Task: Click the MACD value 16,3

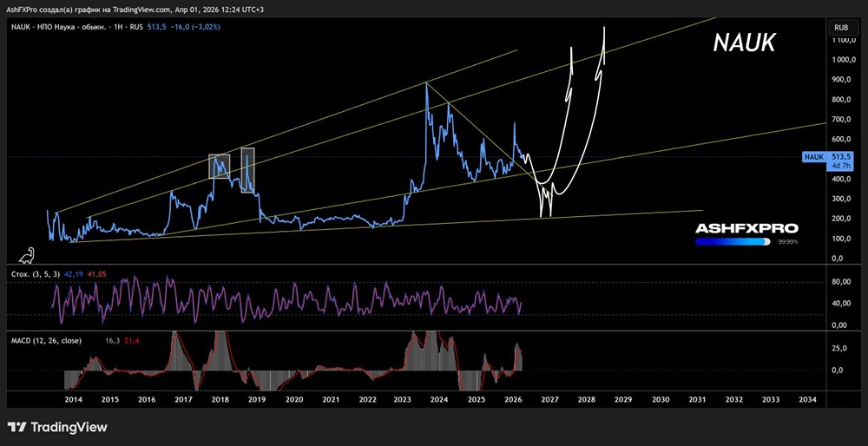Action: [112, 341]
